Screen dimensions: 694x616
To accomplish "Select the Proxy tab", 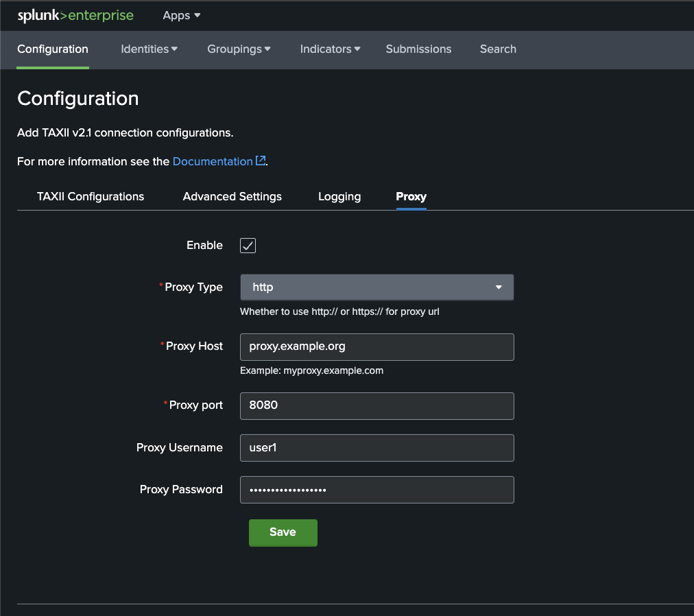I will (x=411, y=196).
